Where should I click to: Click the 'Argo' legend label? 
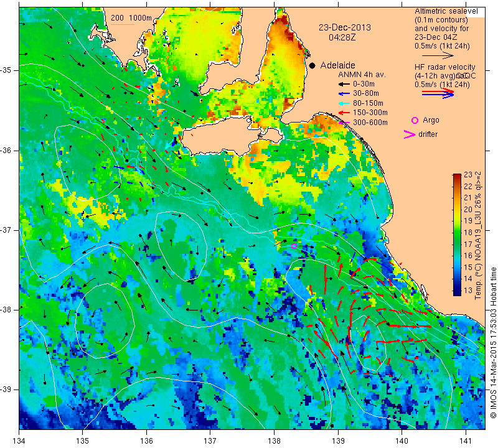tap(431, 120)
